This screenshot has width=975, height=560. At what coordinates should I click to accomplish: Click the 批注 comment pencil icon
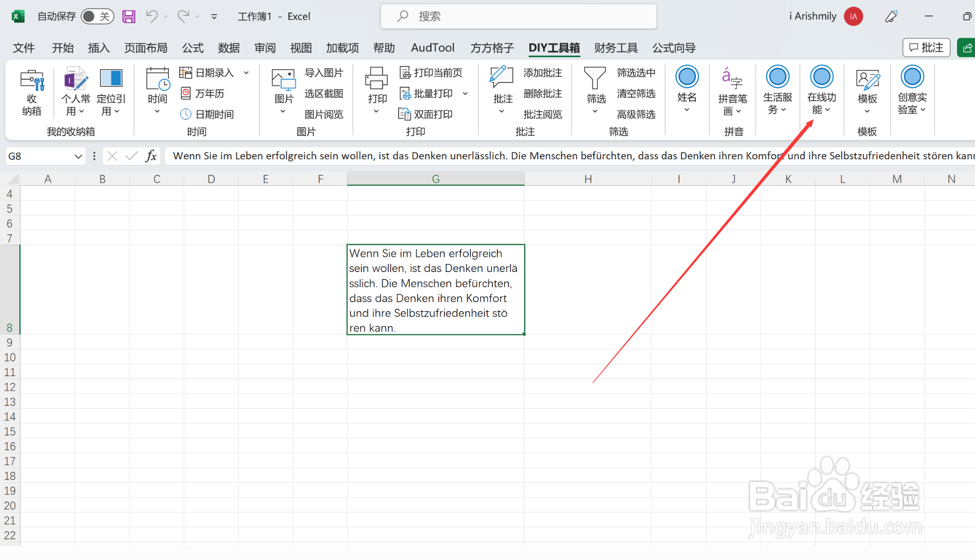tap(501, 77)
